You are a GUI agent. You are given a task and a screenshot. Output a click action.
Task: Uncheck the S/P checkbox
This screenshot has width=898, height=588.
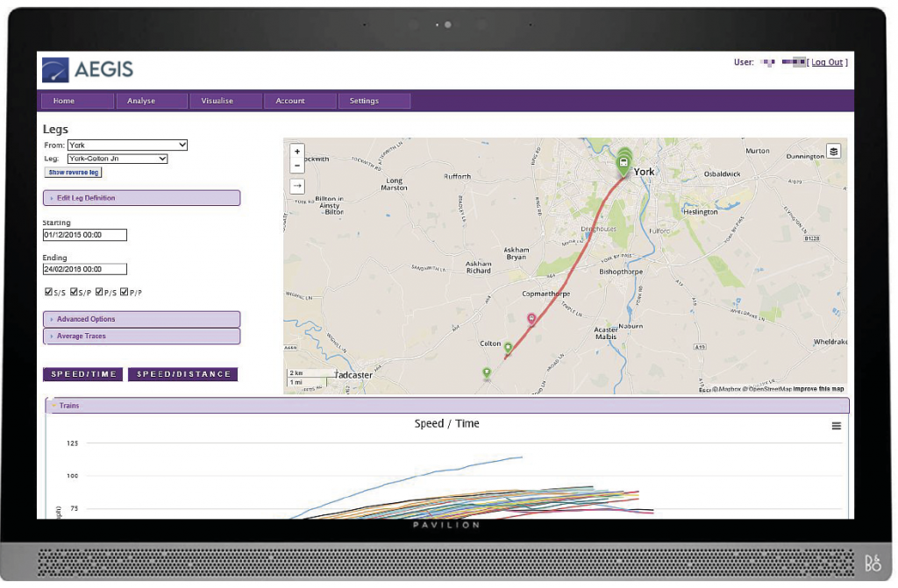(x=74, y=293)
